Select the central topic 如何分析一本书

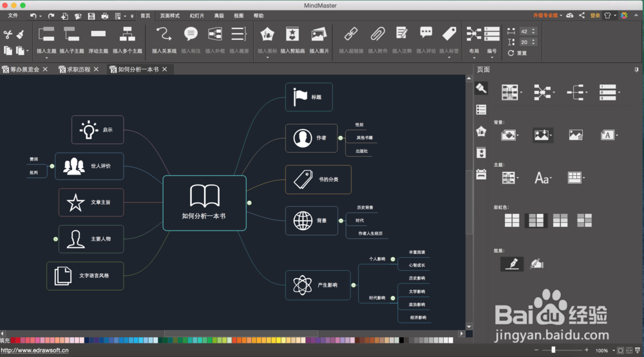[205, 203]
